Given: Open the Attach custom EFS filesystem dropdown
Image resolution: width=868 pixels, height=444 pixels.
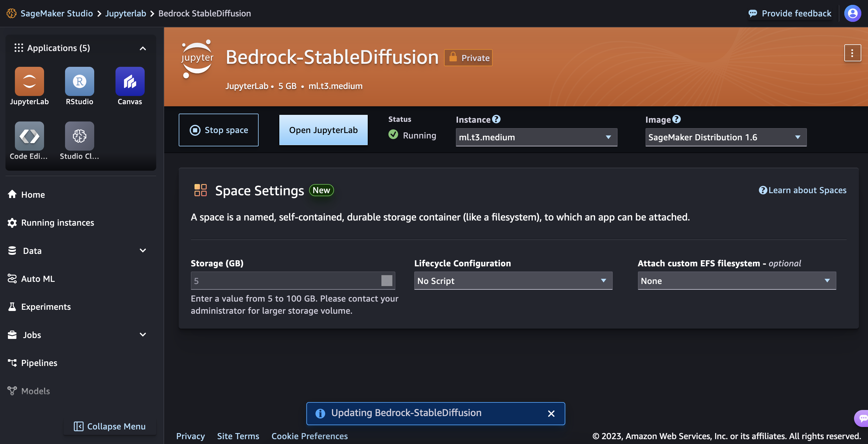Looking at the screenshot, I should (737, 281).
